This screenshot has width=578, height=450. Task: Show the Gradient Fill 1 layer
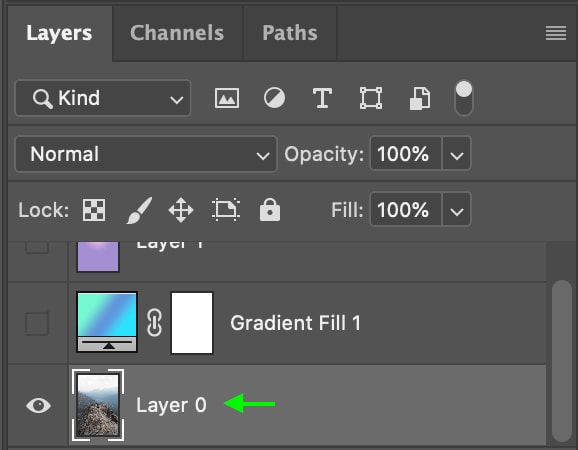click(37, 324)
